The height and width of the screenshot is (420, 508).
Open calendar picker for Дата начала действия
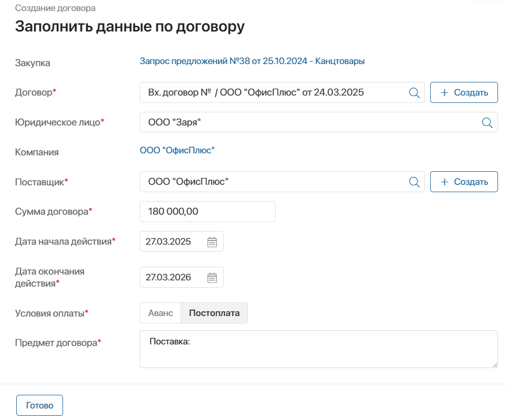(x=212, y=241)
